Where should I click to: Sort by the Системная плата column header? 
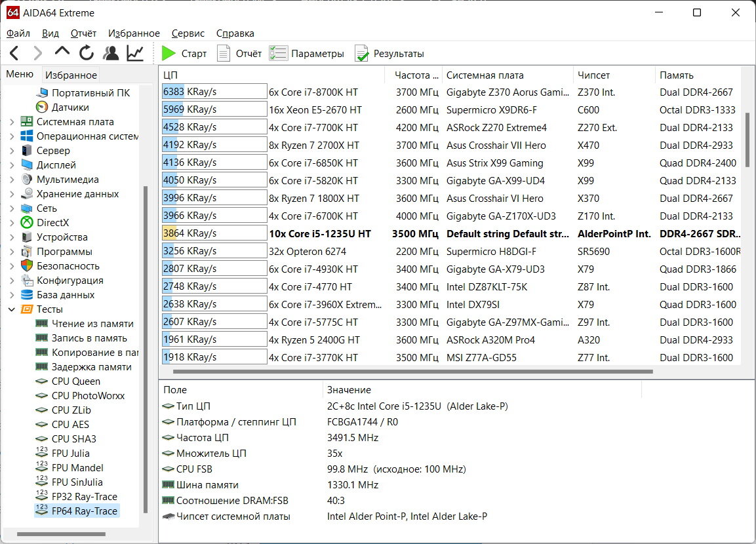[x=507, y=75]
